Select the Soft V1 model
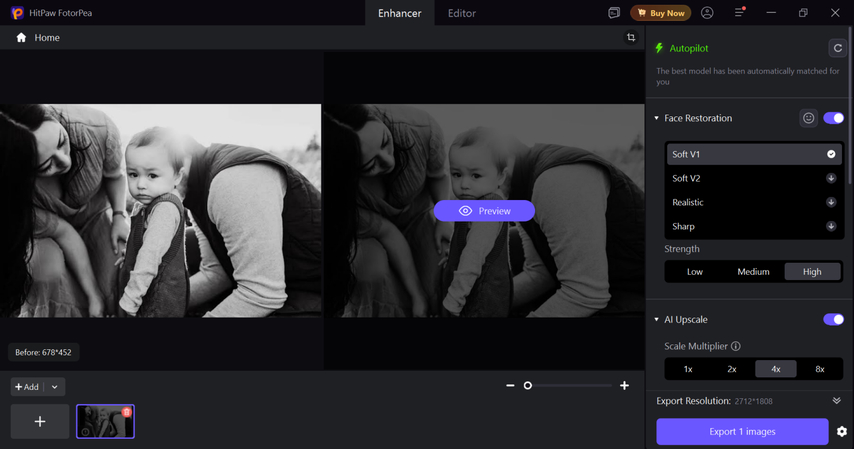Image resolution: width=854 pixels, height=449 pixels. coord(754,154)
